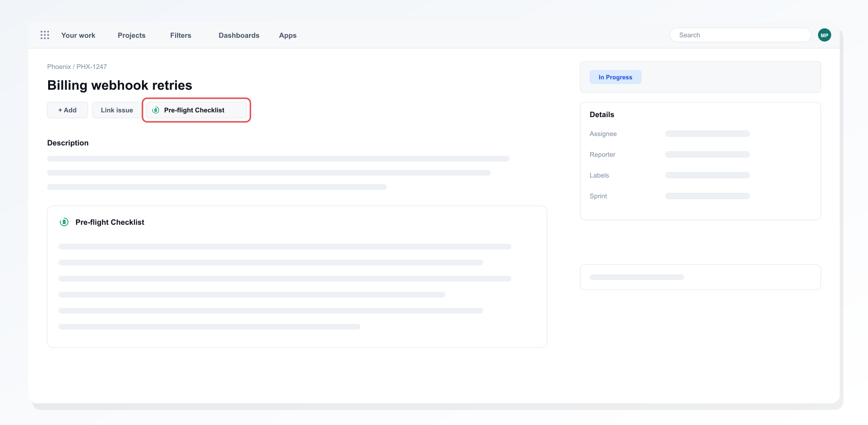868x425 pixels.
Task: Open Your work menu
Action: point(78,35)
